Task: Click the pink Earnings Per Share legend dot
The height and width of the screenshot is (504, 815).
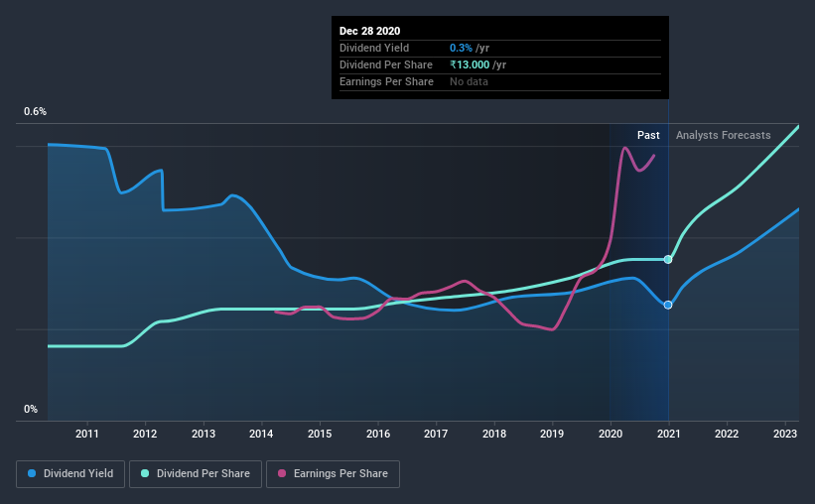Action: click(282, 473)
